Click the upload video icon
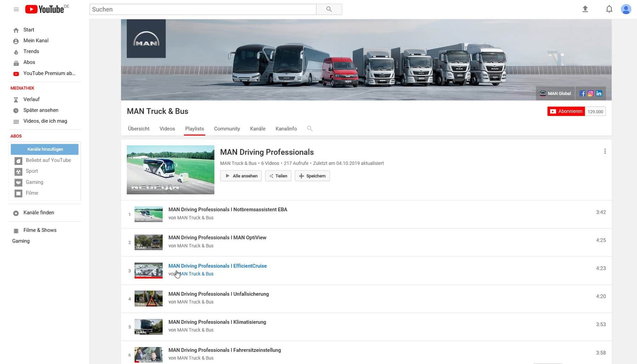 coord(585,9)
